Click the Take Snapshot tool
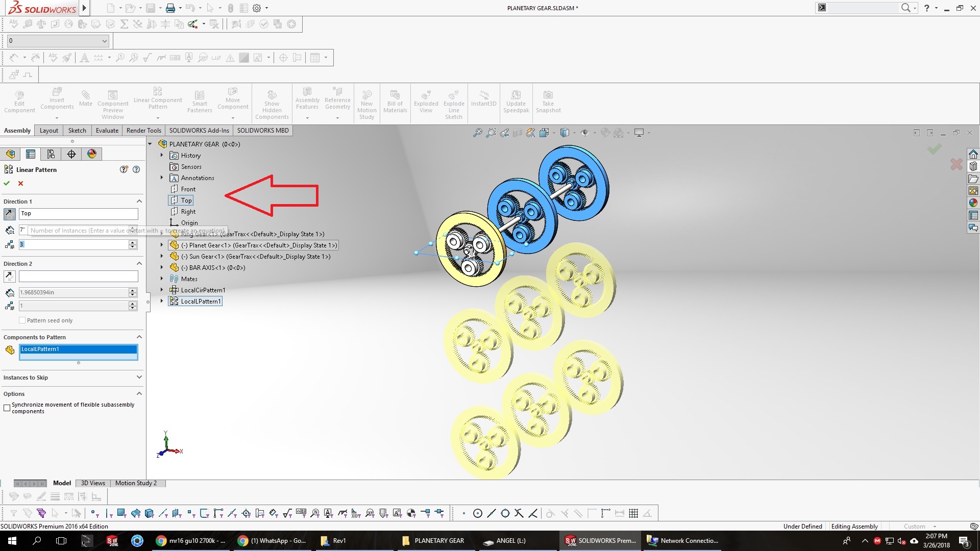This screenshot has width=980, height=551. [548, 101]
